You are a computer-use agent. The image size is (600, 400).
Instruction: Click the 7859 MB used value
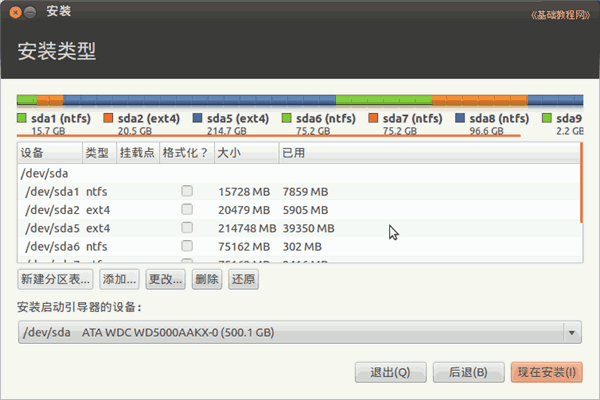305,191
